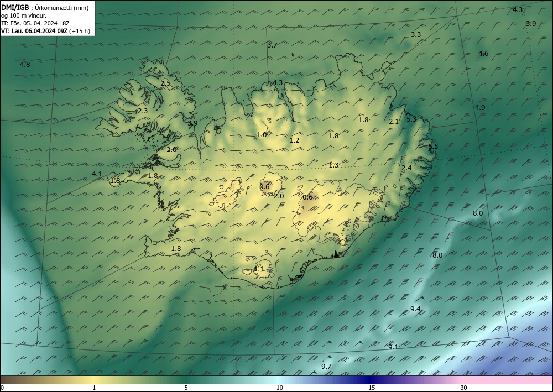Click the 5.5 value on the east coast
553x392 pixels.
(433, 147)
